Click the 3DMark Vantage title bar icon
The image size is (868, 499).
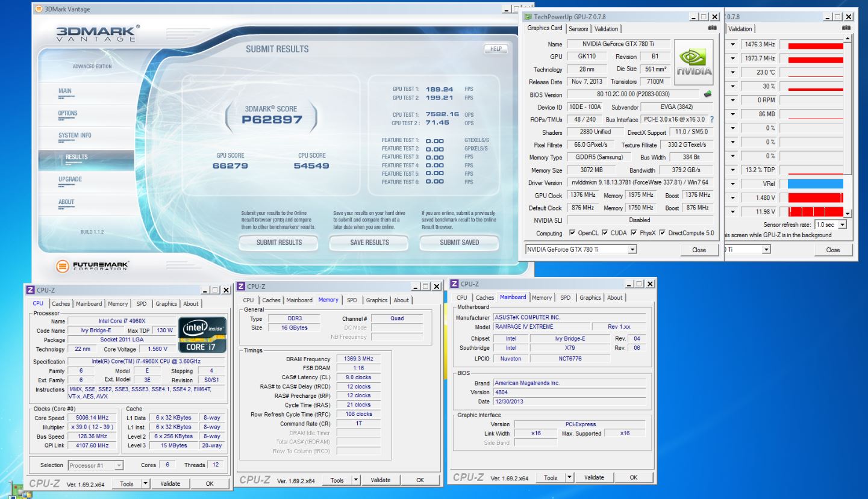click(x=39, y=8)
